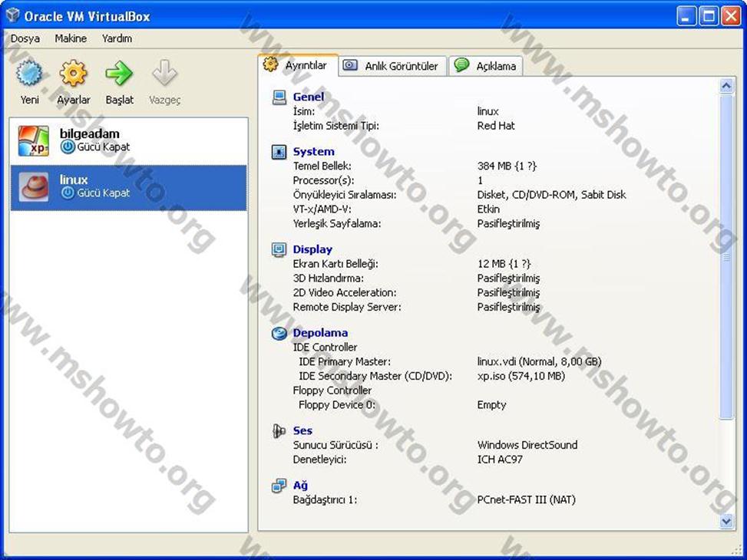Screen dimensions: 747x560
Task: Click the 'İşletim Sistemi Tipi:' label
Action: coord(335,126)
